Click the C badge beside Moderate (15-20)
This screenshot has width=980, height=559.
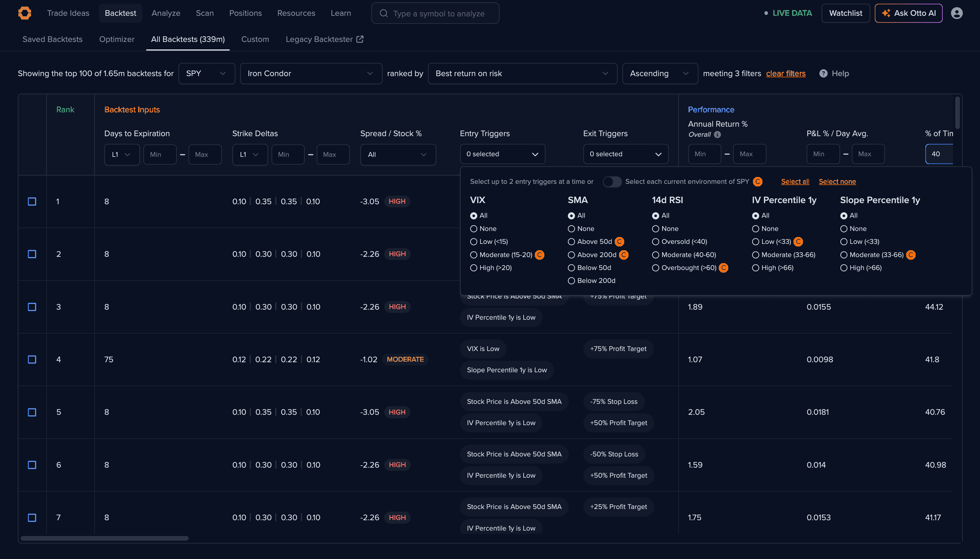coord(539,255)
